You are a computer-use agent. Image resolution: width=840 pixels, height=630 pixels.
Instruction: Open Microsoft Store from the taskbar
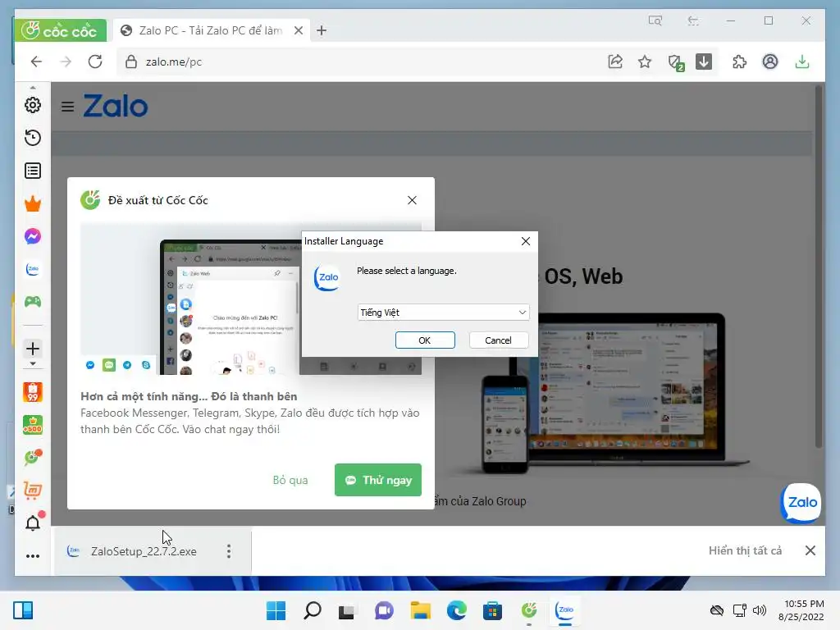coord(492,610)
